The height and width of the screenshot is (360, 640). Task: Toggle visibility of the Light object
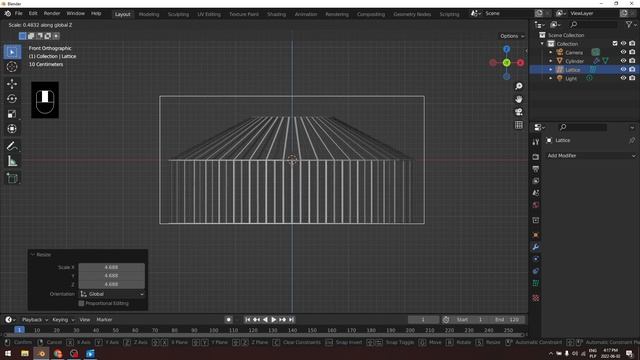(623, 78)
